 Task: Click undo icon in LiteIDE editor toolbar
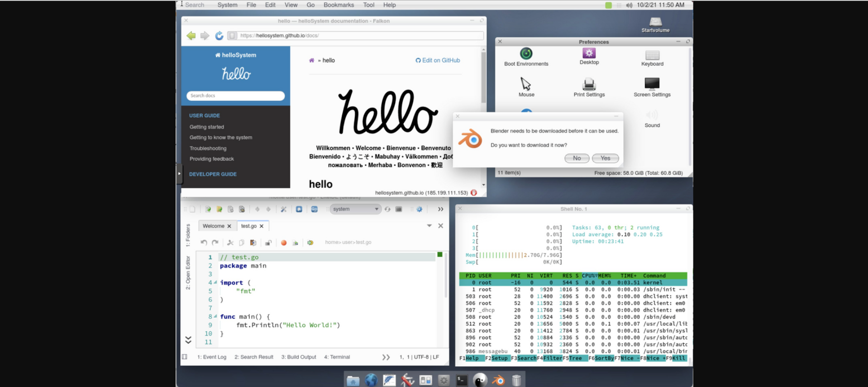click(x=204, y=243)
